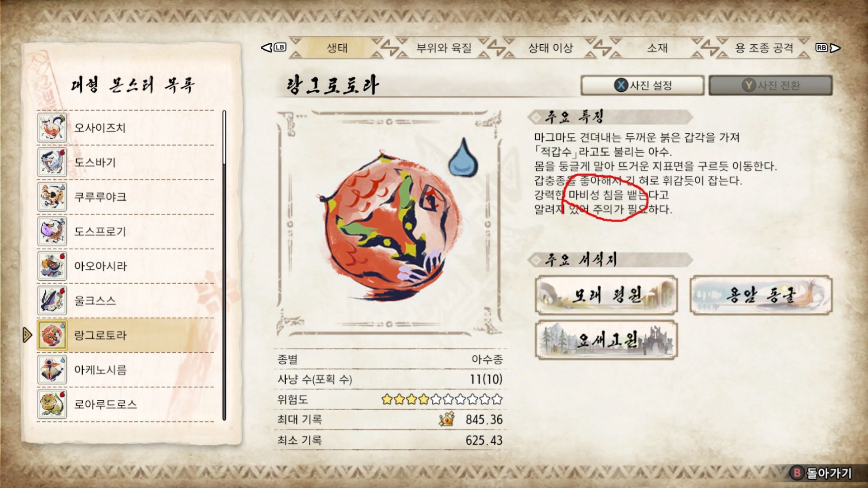Viewport: 868px width, 488px height.
Task: Select the 울크스스 monster icon
Action: (x=52, y=300)
